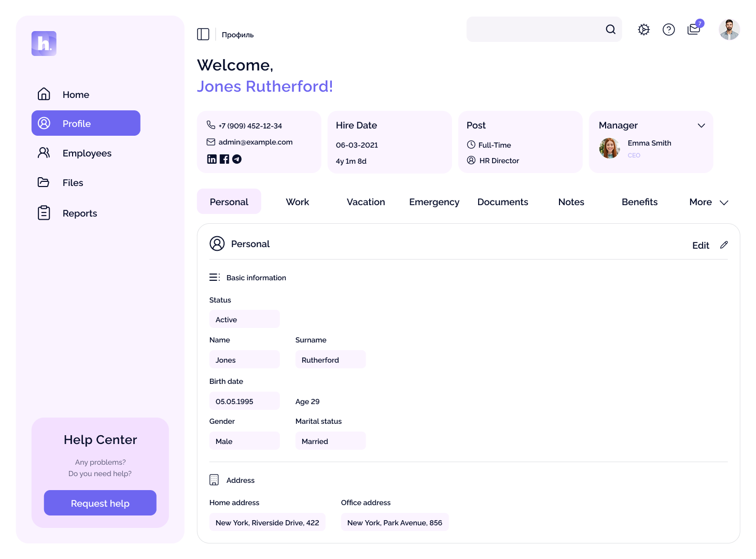Open the Employees section
Viewport: 756px width, 559px height.
(x=87, y=153)
